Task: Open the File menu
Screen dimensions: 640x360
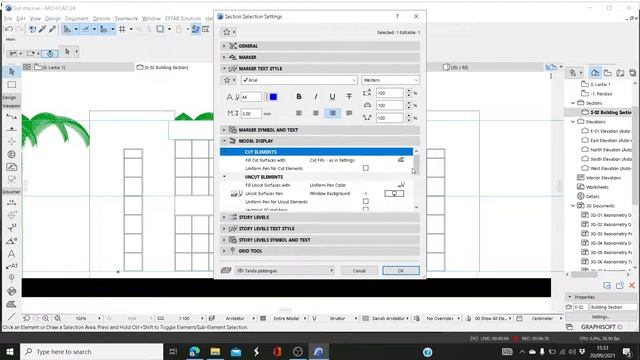Action: coord(8,19)
